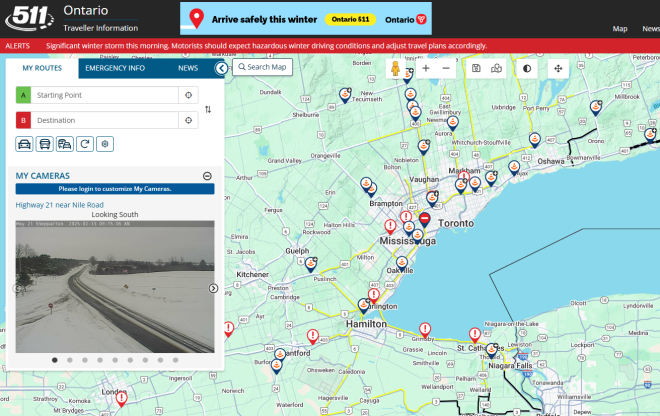The height and width of the screenshot is (416, 660).
Task: Collapse the side panel with the chevron
Action: coord(221,68)
